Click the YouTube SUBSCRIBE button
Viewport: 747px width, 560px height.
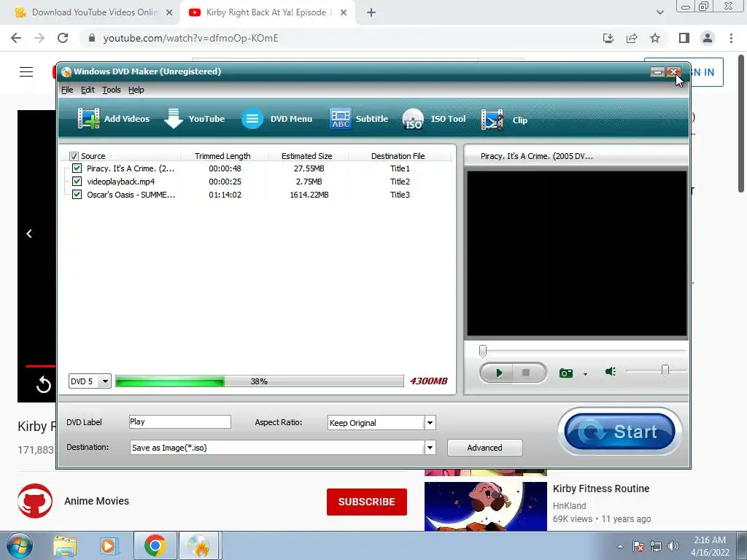[367, 502]
